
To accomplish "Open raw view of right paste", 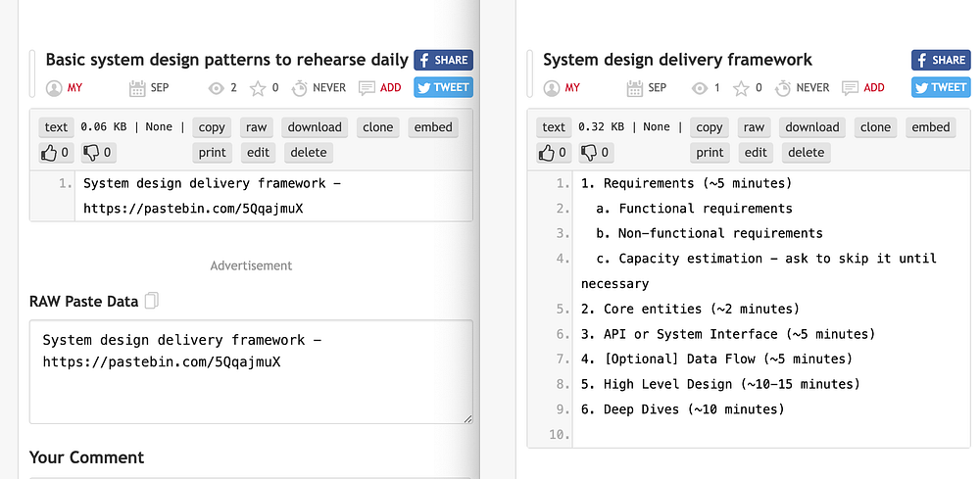I will (x=755, y=127).
